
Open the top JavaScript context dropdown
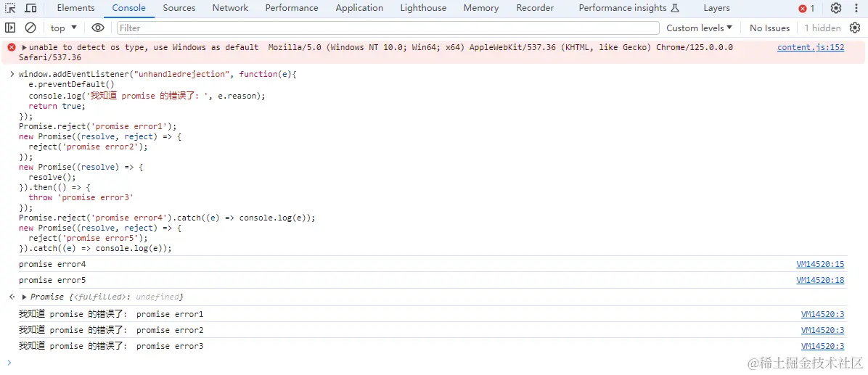[x=64, y=28]
